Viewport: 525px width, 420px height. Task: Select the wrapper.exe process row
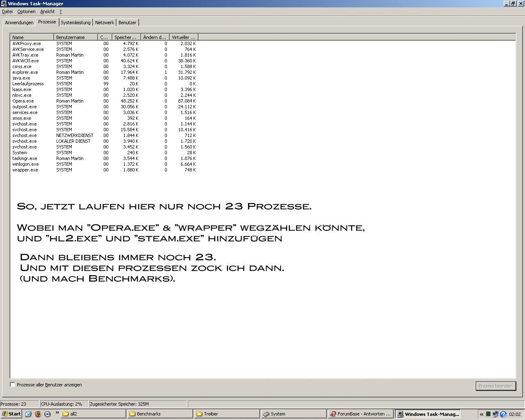point(104,170)
